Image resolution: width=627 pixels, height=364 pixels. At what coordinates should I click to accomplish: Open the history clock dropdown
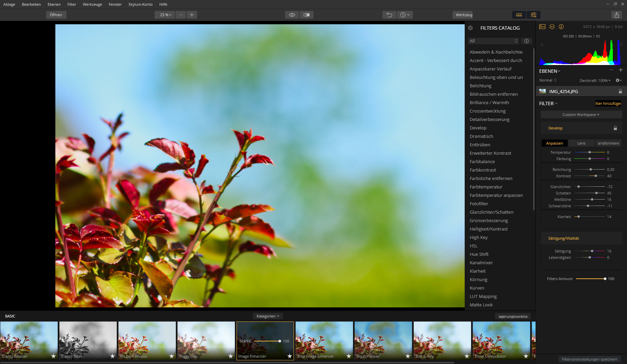pyautogui.click(x=405, y=15)
